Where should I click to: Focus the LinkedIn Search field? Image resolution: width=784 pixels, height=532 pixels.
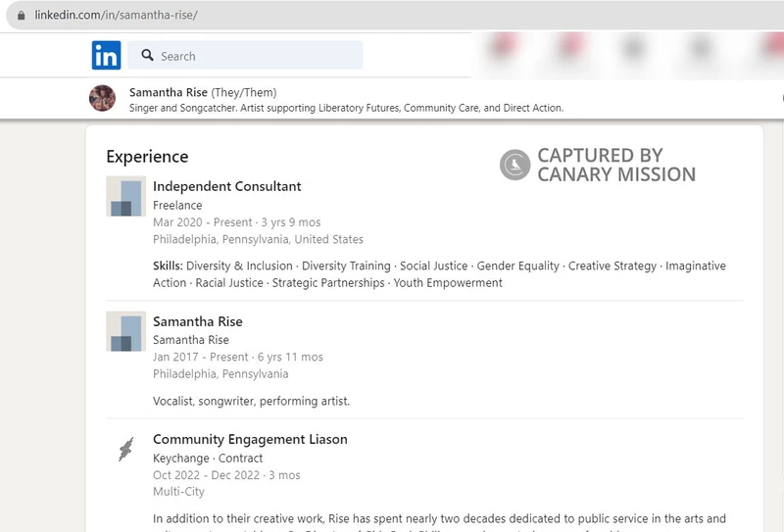(245, 55)
